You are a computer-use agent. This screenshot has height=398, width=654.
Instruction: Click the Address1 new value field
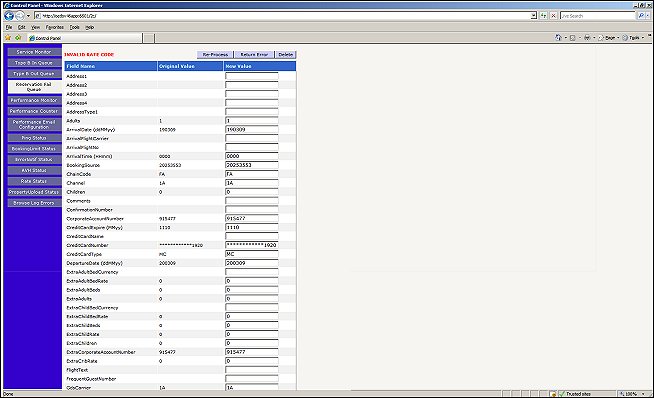pyautogui.click(x=252, y=76)
